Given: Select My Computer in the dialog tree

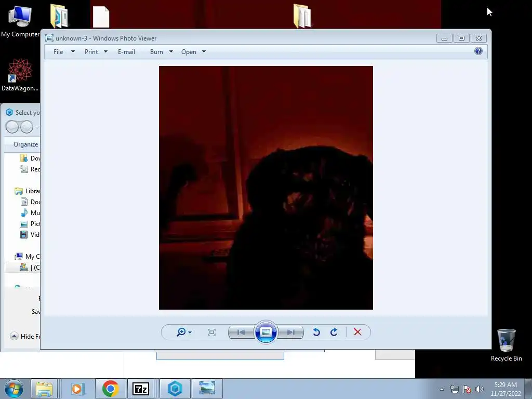Looking at the screenshot, I should pyautogui.click(x=28, y=257).
